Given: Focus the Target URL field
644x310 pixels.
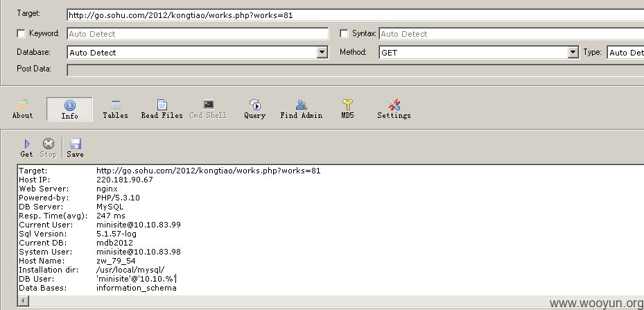Looking at the screenshot, I should [x=355, y=15].
